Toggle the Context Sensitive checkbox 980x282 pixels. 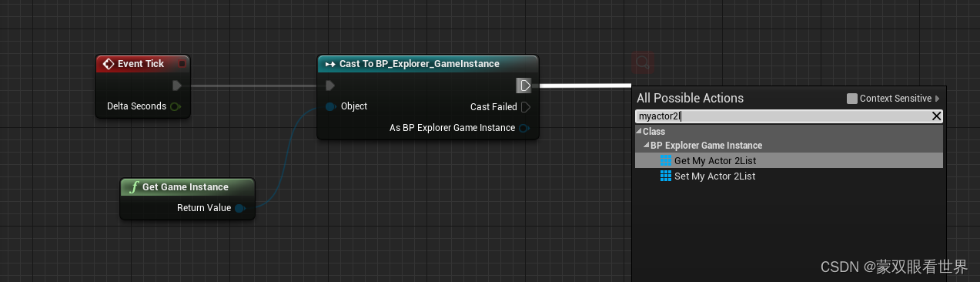pyautogui.click(x=851, y=99)
